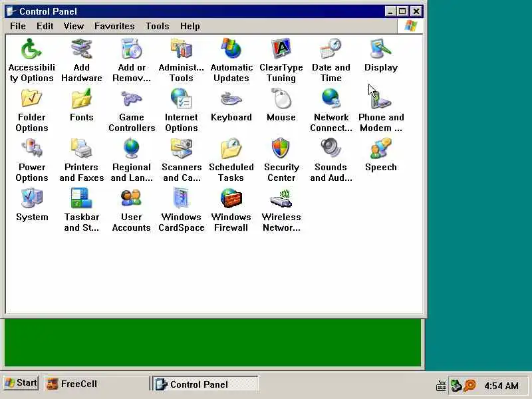Screen dimensions: 532x399
Task: Open Folder Options icon
Action: (x=31, y=98)
